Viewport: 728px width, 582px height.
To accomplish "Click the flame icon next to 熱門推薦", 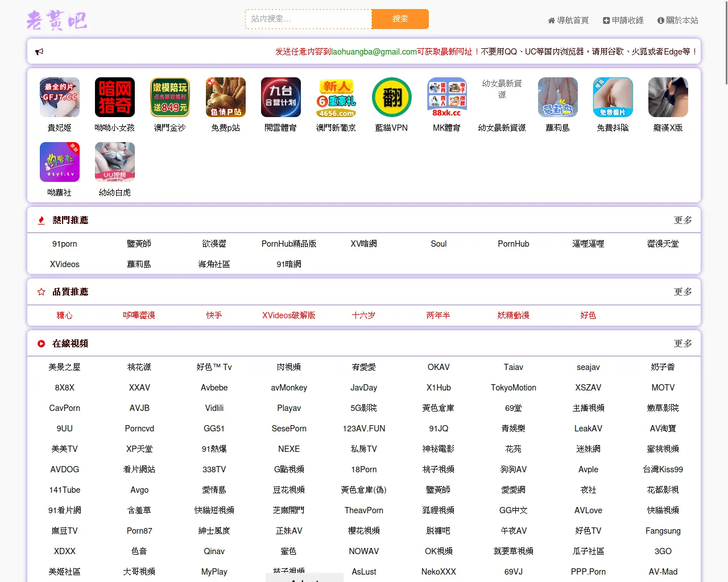I will coord(41,221).
